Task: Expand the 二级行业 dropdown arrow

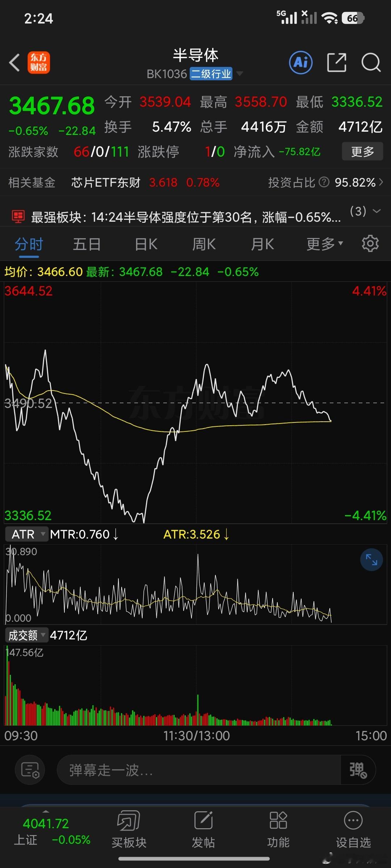Action: [x=239, y=74]
